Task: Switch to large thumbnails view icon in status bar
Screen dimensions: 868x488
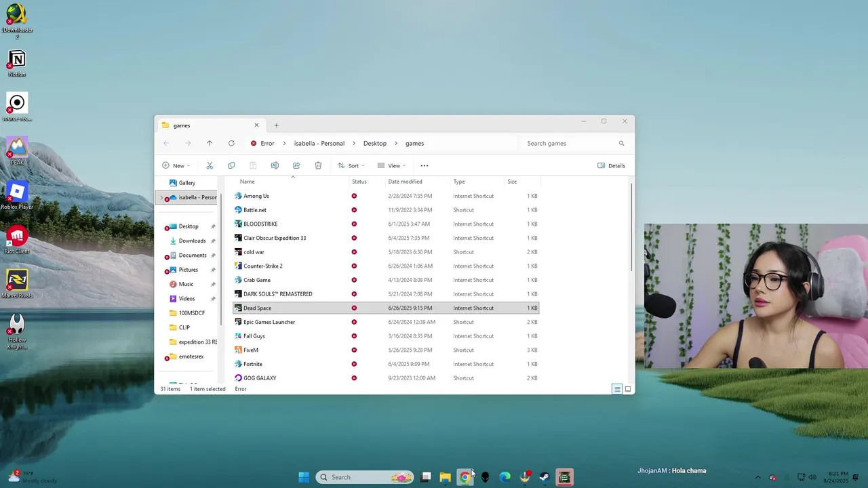Action: pyautogui.click(x=628, y=389)
